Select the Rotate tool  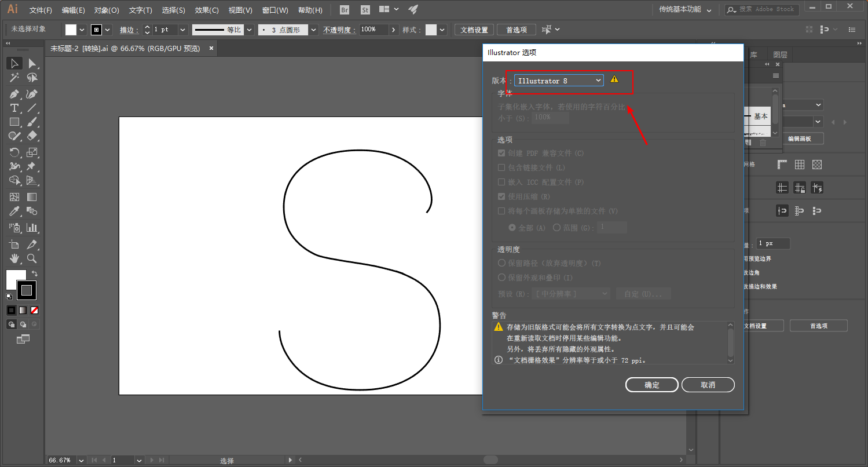[14, 152]
